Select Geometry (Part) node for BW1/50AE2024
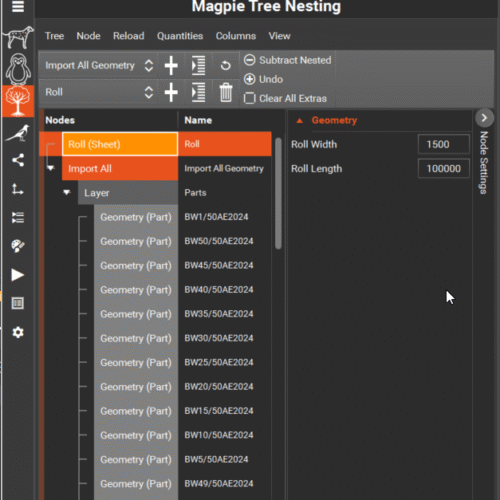This screenshot has height=500, width=500. point(136,217)
